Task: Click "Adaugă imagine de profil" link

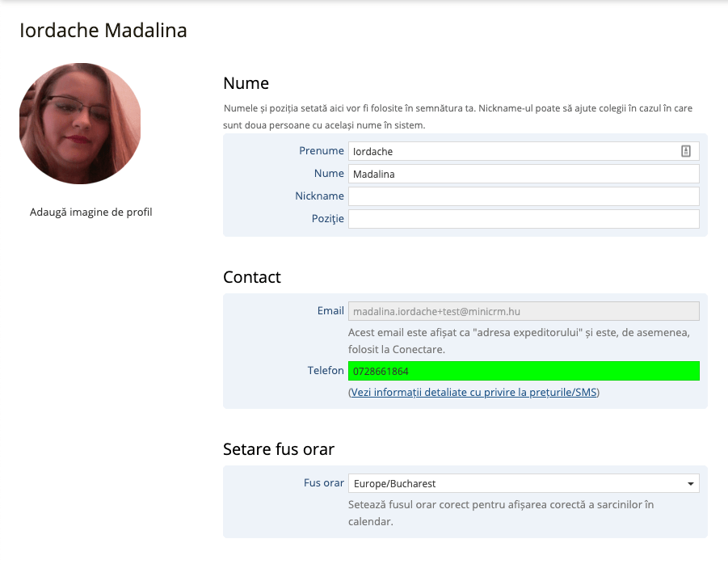Action: coord(91,213)
